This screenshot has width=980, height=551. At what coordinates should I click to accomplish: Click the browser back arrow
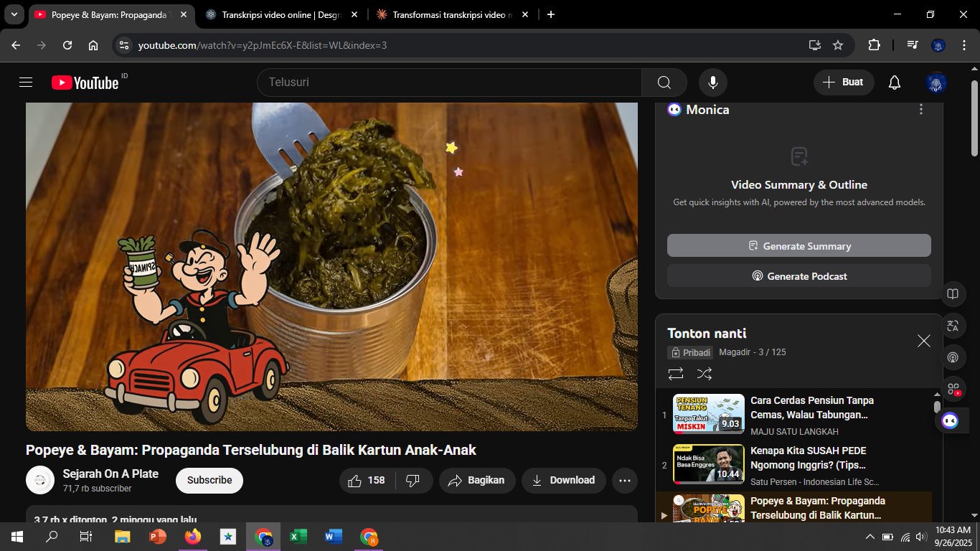click(16, 45)
